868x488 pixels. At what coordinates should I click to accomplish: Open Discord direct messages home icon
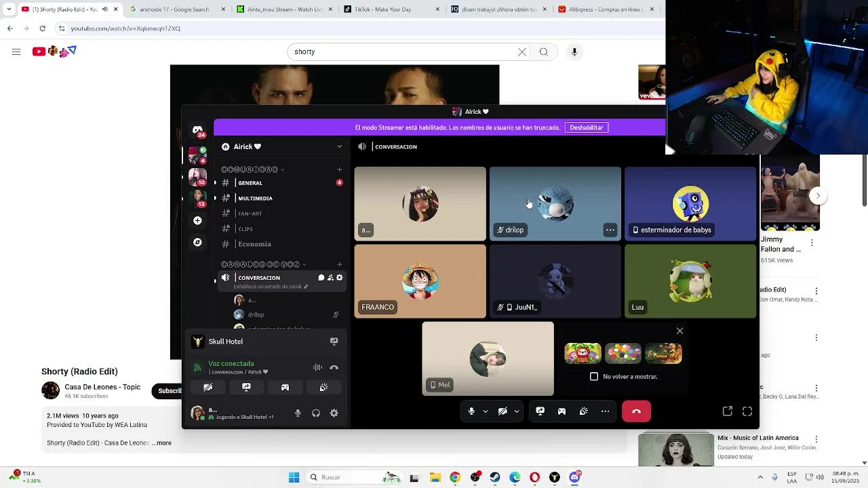[197, 130]
